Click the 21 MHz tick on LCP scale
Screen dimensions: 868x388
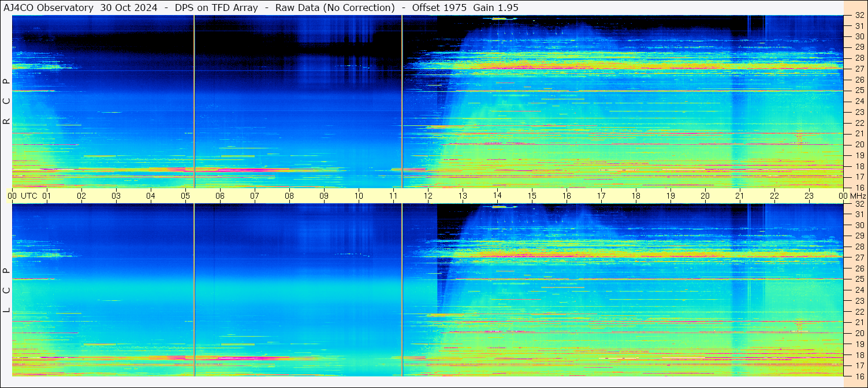click(x=859, y=322)
